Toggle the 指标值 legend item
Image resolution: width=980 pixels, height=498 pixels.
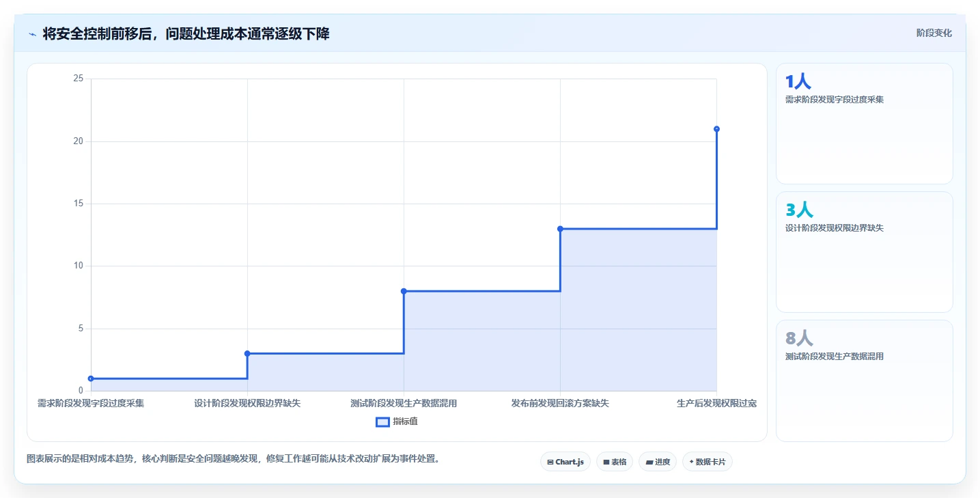[397, 421]
